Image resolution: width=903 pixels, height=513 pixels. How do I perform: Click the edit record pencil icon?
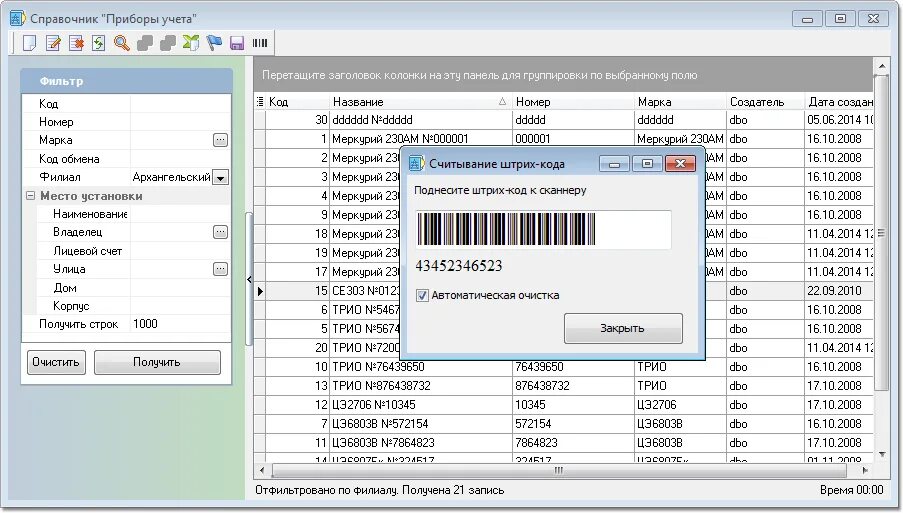click(53, 43)
